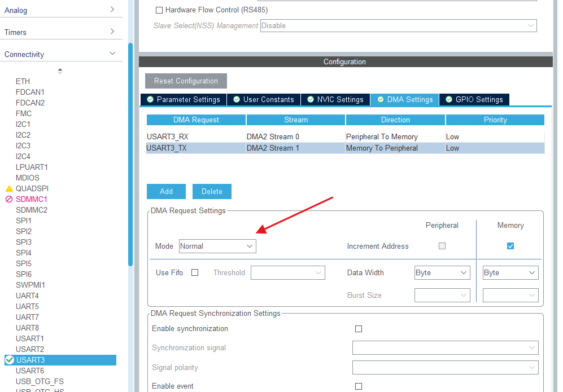Click the Reset Configuration button
Screen dimensions: 563x392
(186, 81)
